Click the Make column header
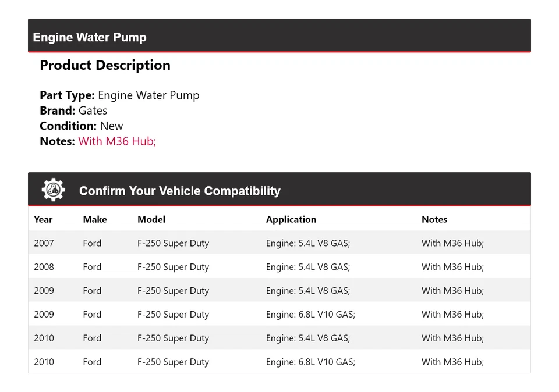This screenshot has width=559, height=392. [95, 219]
